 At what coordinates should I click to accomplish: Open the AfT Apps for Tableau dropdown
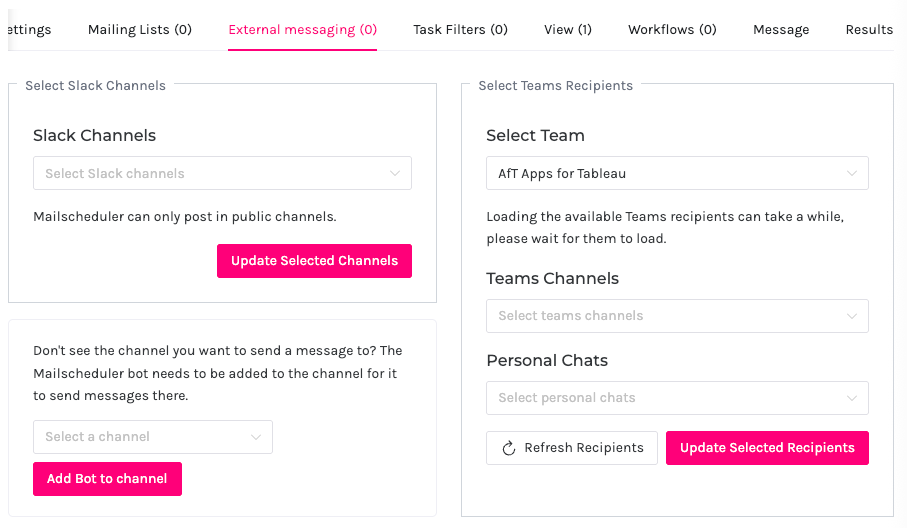click(665, 173)
